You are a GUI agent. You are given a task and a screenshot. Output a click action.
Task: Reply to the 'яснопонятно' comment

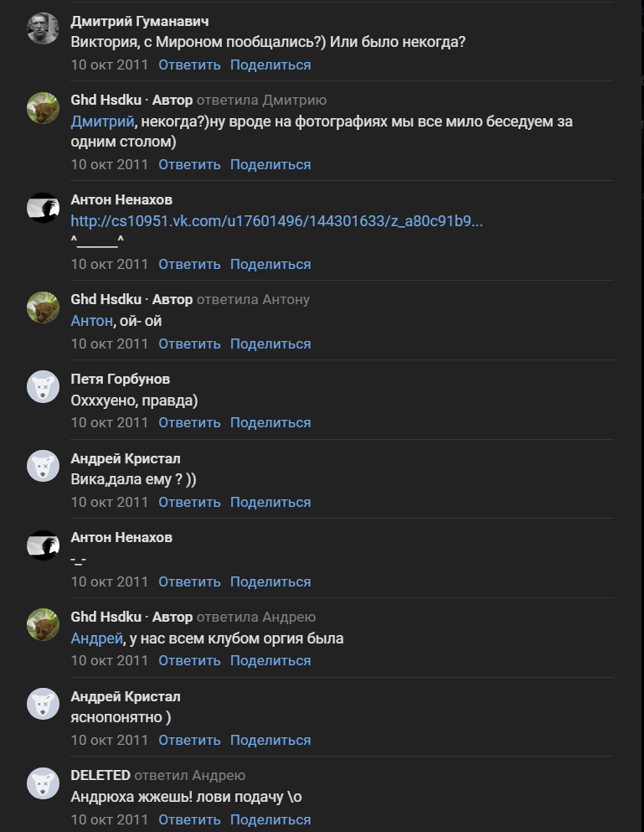point(189,740)
